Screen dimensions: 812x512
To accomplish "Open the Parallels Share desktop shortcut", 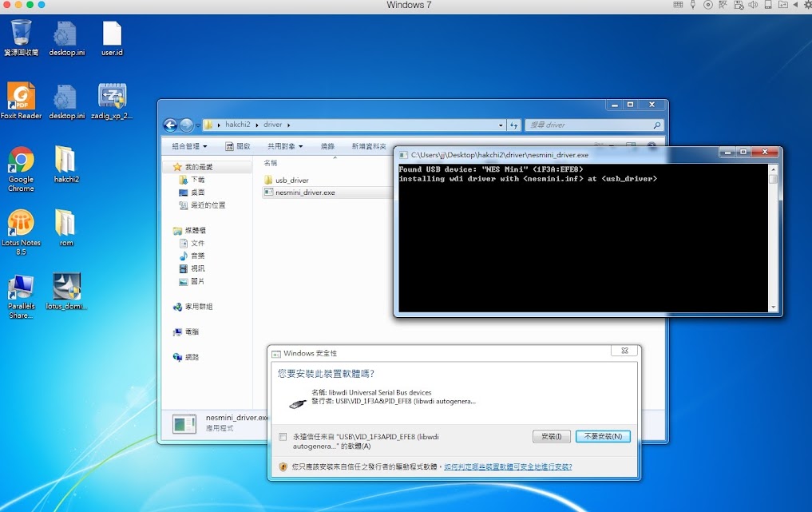I will (x=21, y=296).
